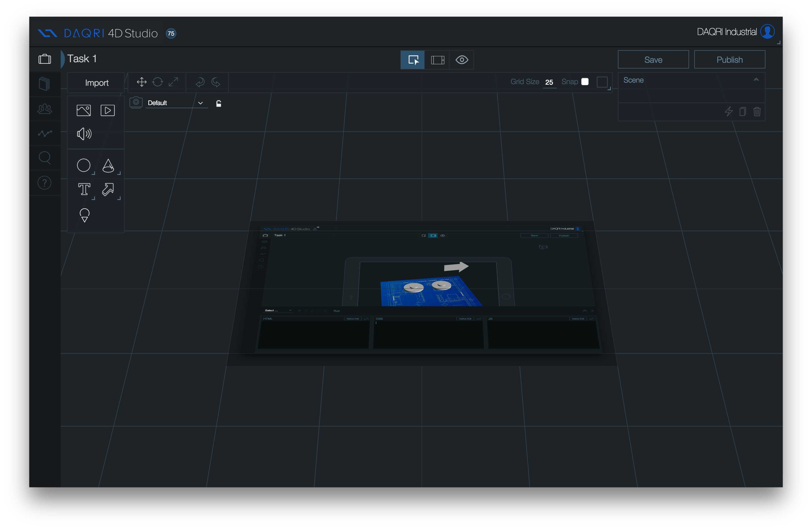Viewport: 812px width, 529px height.
Task: Open the Default camera dropdown
Action: point(176,103)
